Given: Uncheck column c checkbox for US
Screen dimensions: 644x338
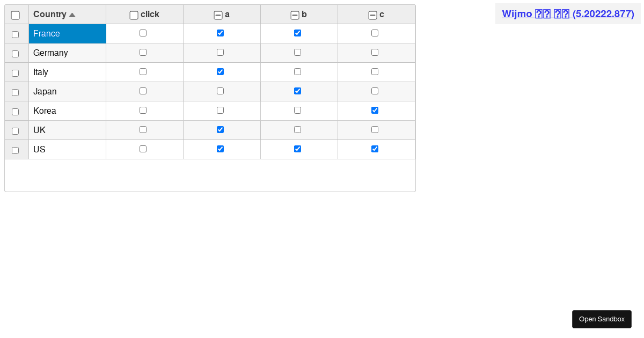Looking at the screenshot, I should coord(375,149).
